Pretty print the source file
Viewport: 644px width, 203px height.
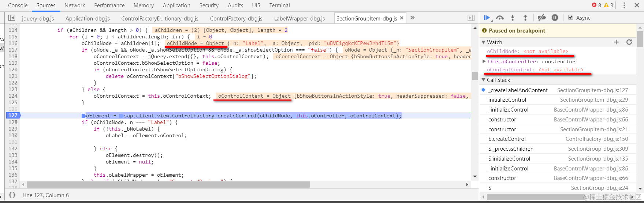(x=12, y=195)
